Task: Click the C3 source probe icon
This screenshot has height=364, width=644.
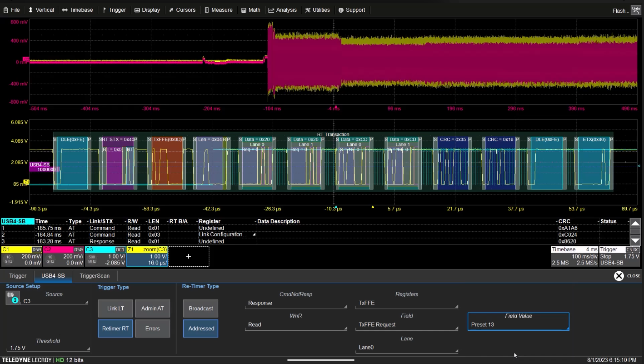Action: click(12, 298)
